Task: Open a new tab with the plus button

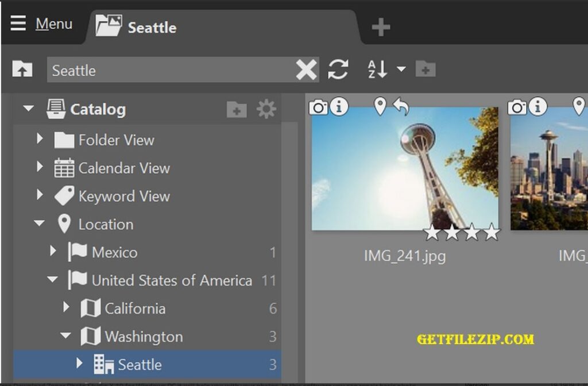Action: click(380, 26)
